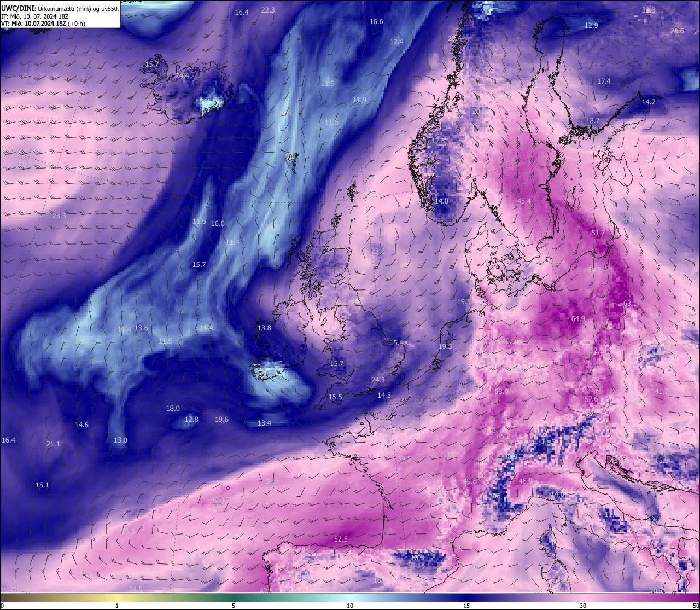700x610 pixels.
Task: Click the 41.7 value on the eastern edge
Action: 661,392
